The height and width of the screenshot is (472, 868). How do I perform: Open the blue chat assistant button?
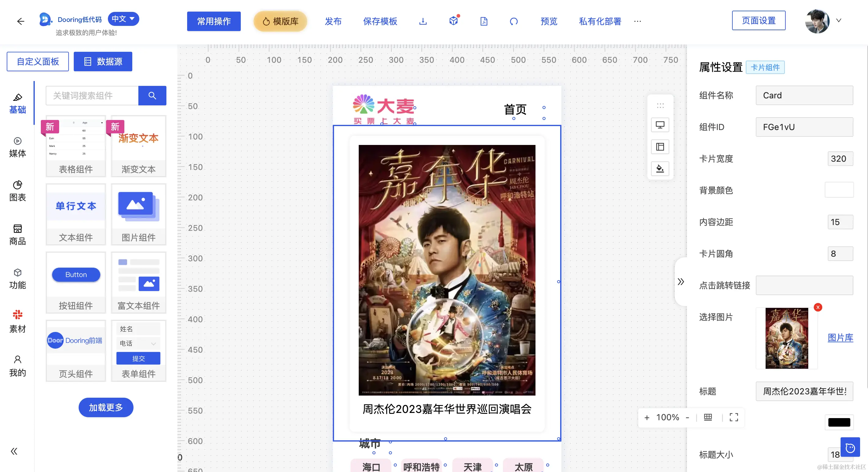[x=850, y=447]
